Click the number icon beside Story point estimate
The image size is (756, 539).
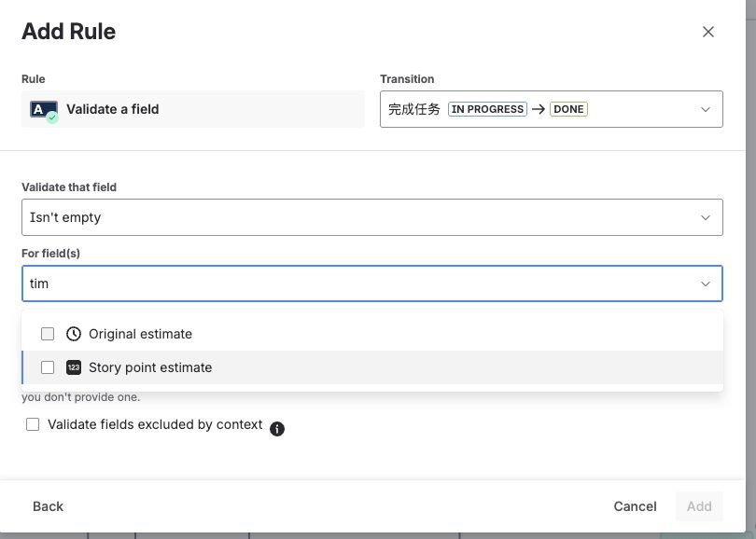(74, 367)
